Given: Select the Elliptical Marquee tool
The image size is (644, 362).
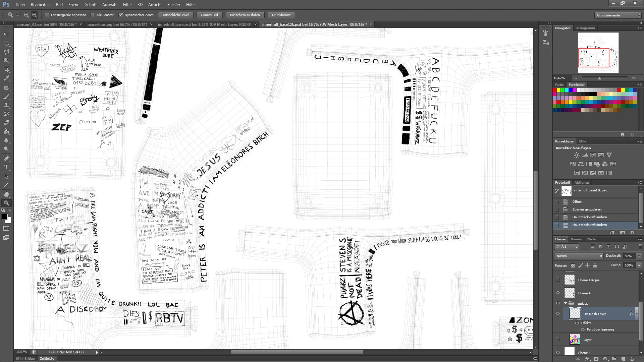Looking at the screenshot, I should click(6, 43).
